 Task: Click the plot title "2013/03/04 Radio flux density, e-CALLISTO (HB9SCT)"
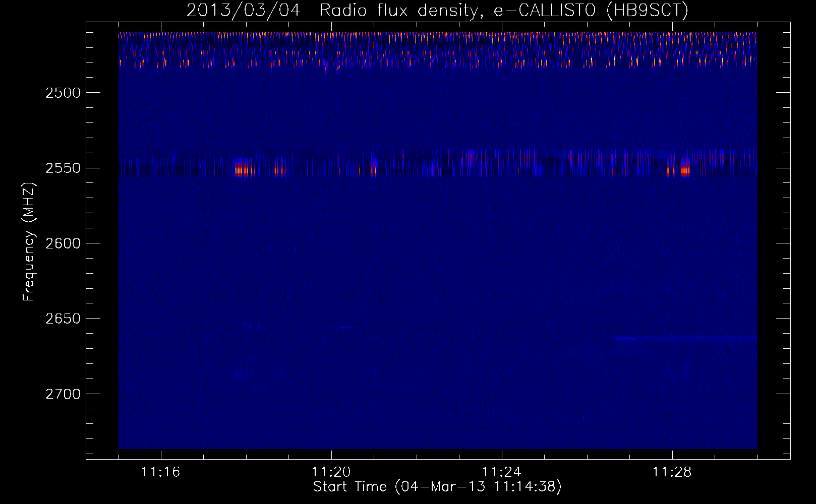pos(437,10)
